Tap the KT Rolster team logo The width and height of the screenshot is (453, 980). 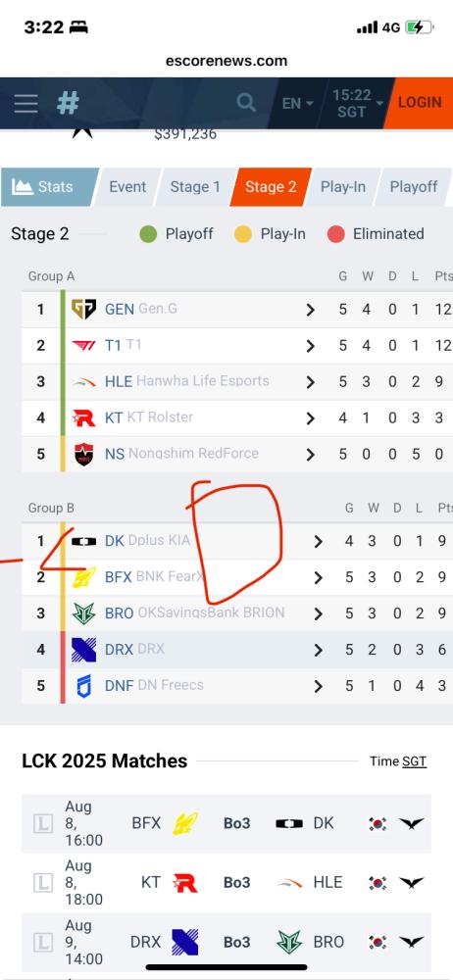pos(84,417)
